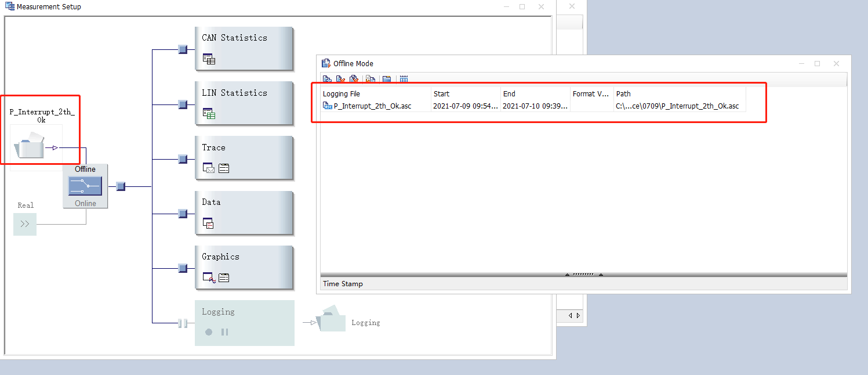Click the columns toolbar icon in Offline Mode
This screenshot has width=868, height=375.
tap(404, 80)
